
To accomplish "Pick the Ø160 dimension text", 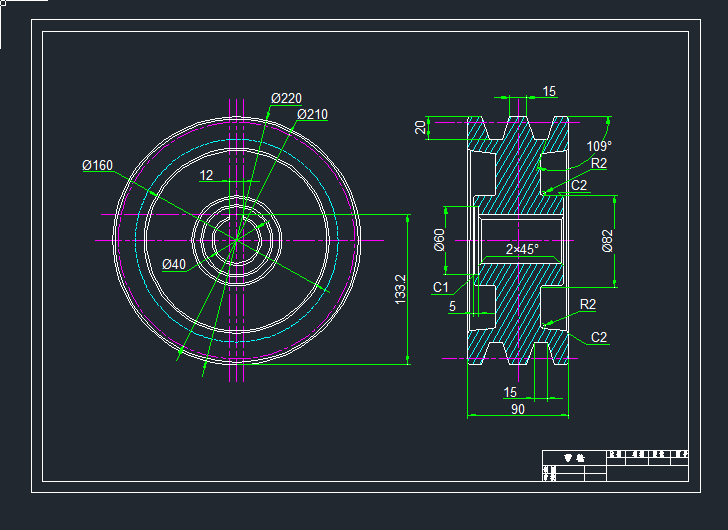I will pyautogui.click(x=97, y=165).
